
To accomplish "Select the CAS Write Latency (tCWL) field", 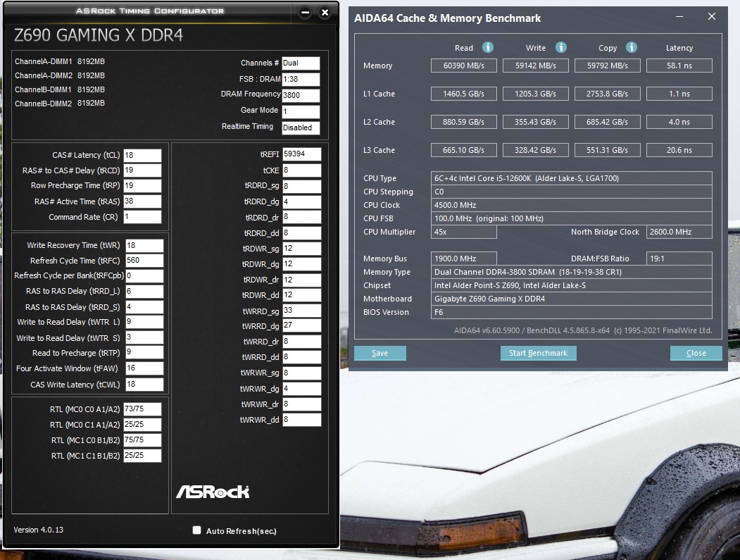I will click(x=144, y=385).
